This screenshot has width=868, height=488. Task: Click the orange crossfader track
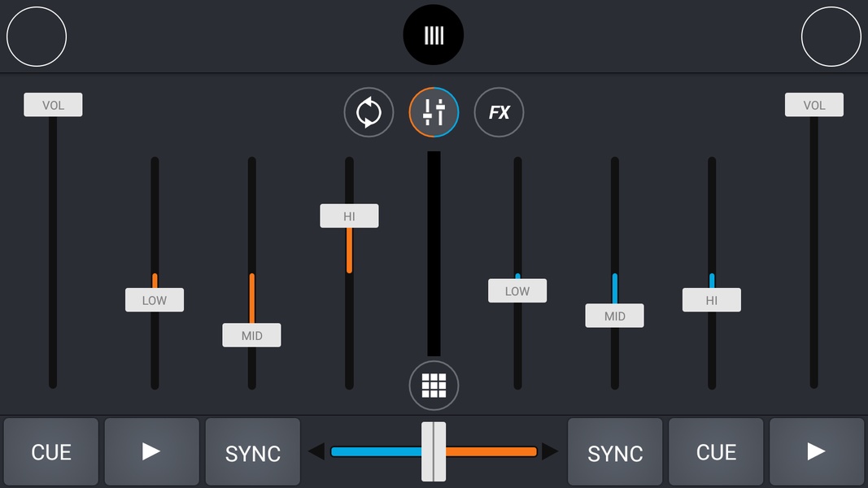tap(491, 451)
